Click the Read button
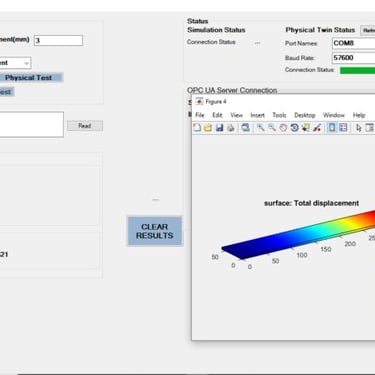 [85, 126]
